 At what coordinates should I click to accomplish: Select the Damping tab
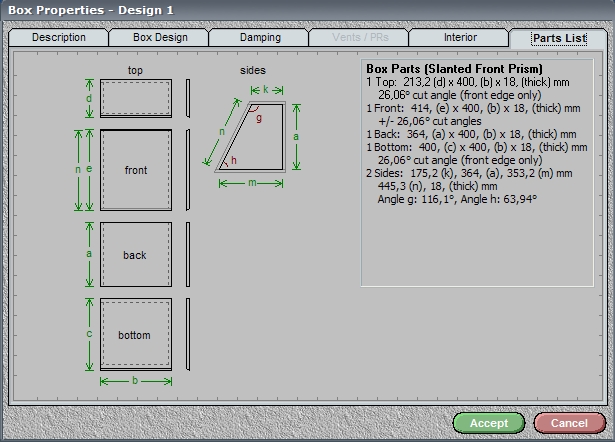click(x=260, y=38)
